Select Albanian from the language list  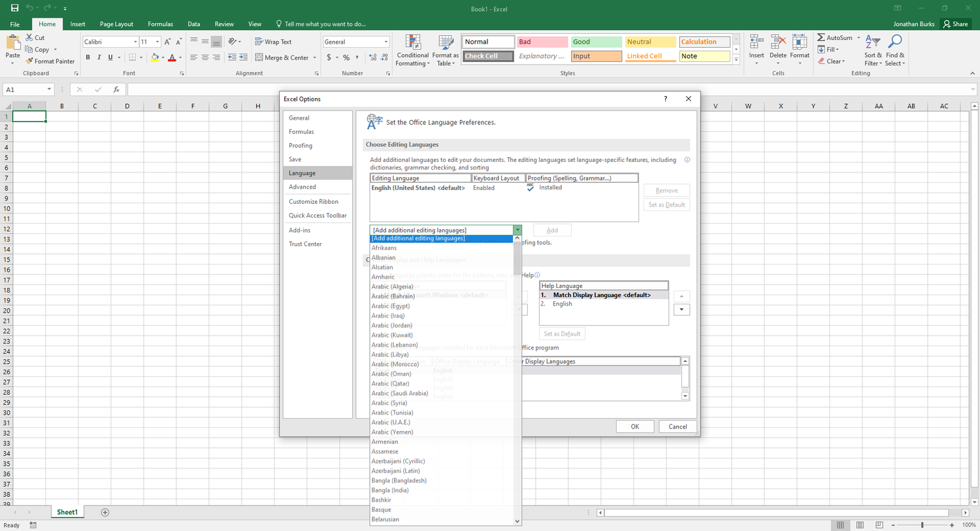coord(384,257)
